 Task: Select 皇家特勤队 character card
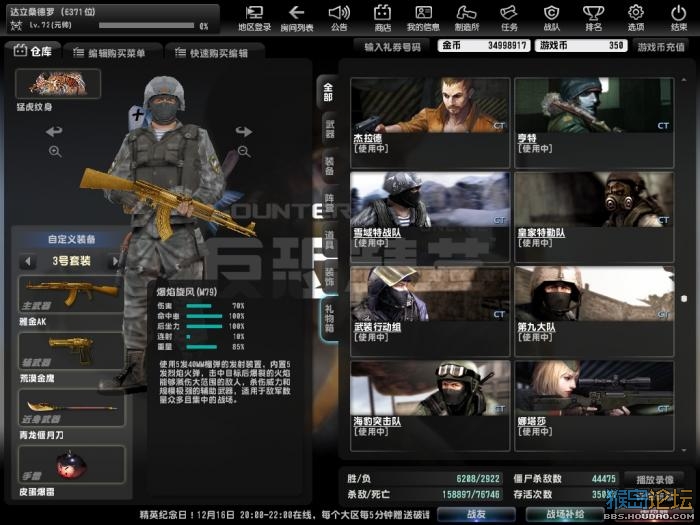pyautogui.click(x=594, y=217)
